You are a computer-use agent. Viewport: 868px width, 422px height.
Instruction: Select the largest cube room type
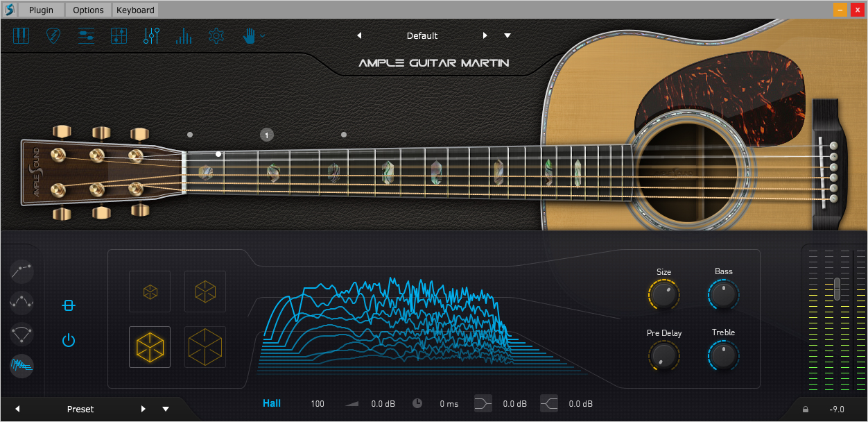205,347
